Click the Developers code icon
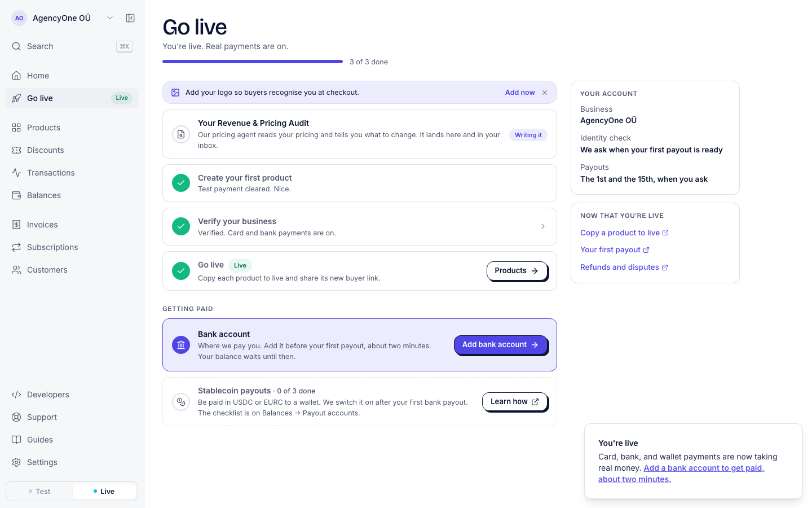This screenshot has height=508, width=812. point(16,395)
